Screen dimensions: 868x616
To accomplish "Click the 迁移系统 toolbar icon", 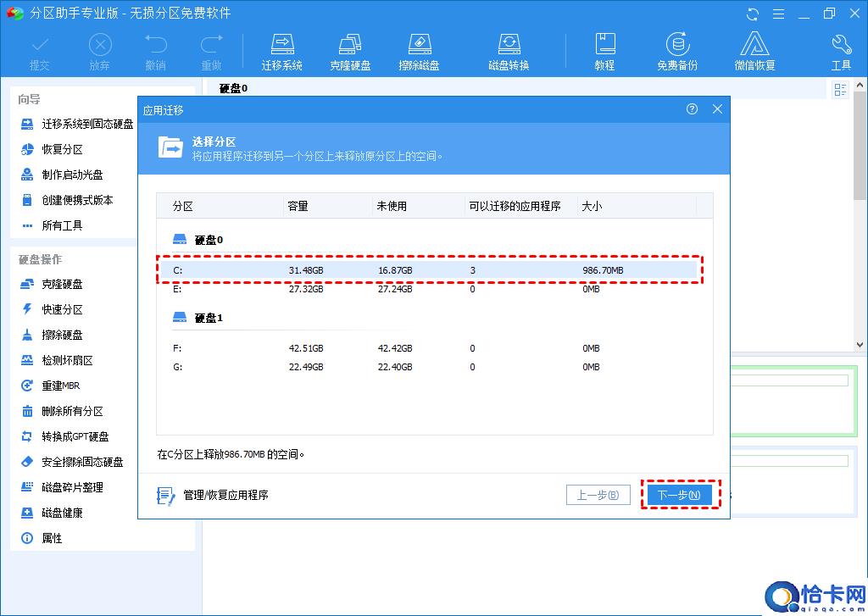I will click(x=281, y=52).
